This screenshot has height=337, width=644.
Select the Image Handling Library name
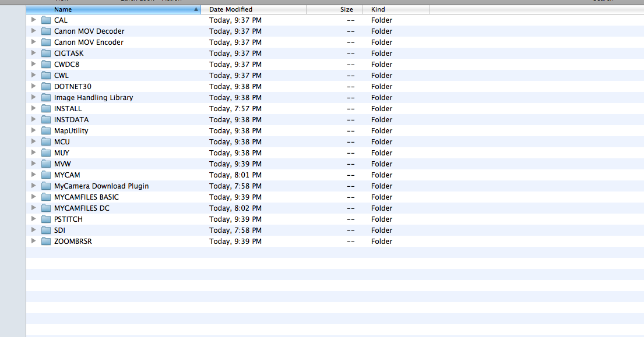pos(94,98)
